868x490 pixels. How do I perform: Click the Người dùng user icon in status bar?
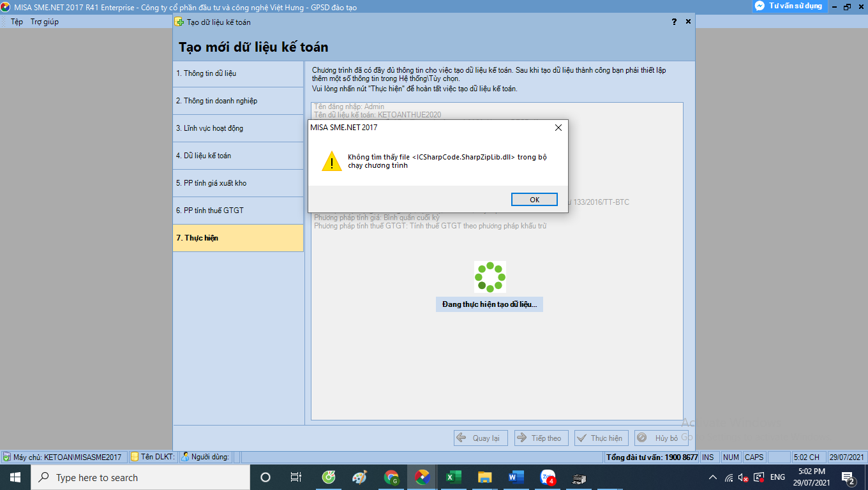pyautogui.click(x=185, y=457)
